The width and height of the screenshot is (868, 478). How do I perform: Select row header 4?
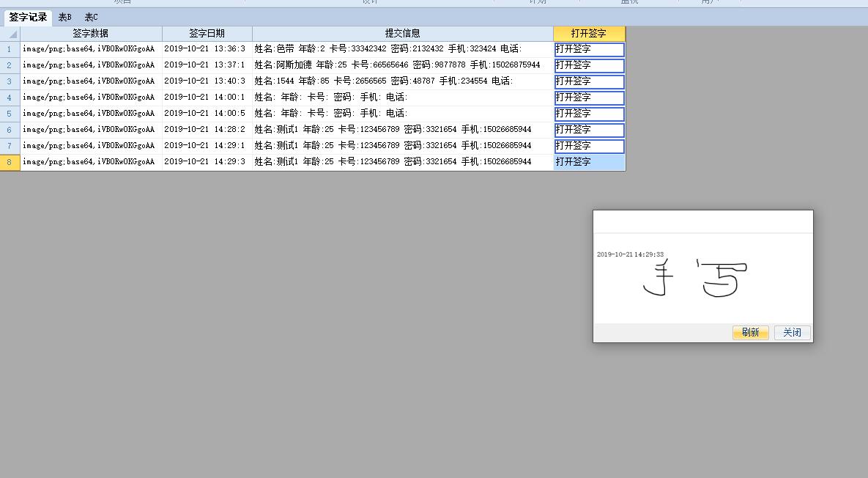(10, 98)
